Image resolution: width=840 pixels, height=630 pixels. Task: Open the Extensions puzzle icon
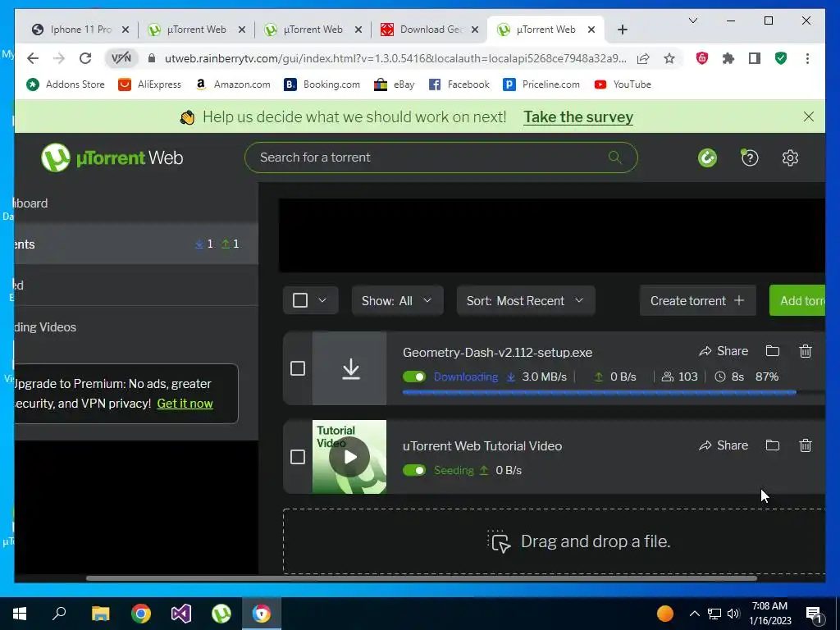728,58
